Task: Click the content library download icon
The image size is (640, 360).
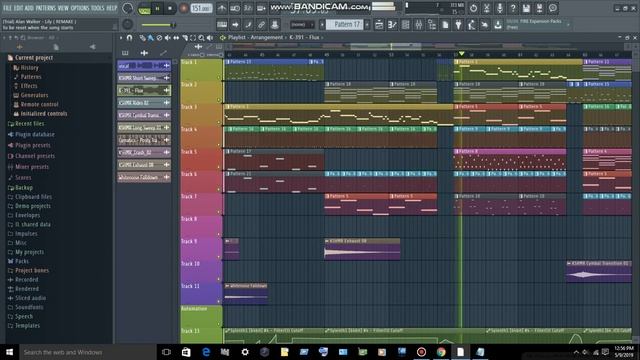Action: coord(498,24)
